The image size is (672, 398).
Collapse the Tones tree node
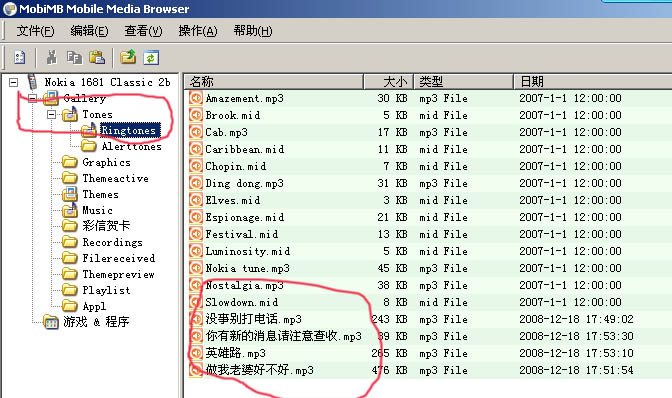click(51, 114)
